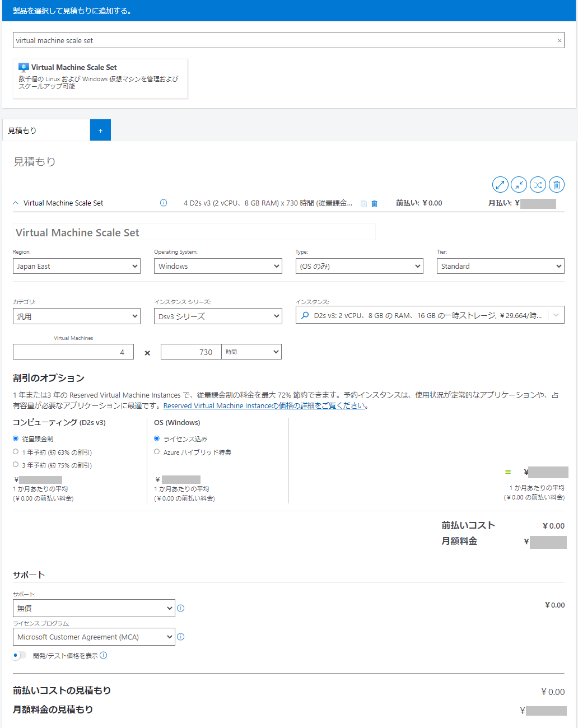This screenshot has height=728, width=578.
Task: Select 1 年予約 (約 63% の割引) option
Action: pyautogui.click(x=16, y=451)
